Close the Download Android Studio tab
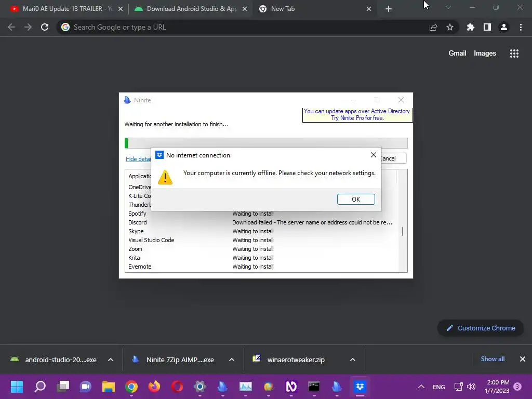Screen dimensions: 532x399 (x=245, y=9)
